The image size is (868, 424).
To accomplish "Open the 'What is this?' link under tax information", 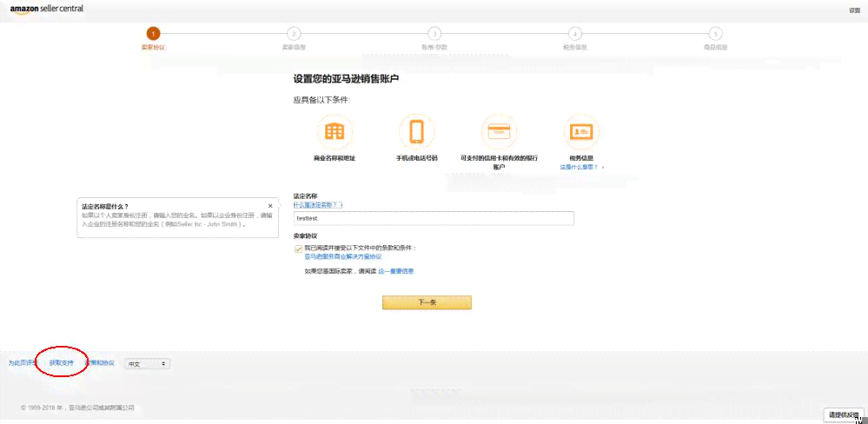I will tap(579, 167).
